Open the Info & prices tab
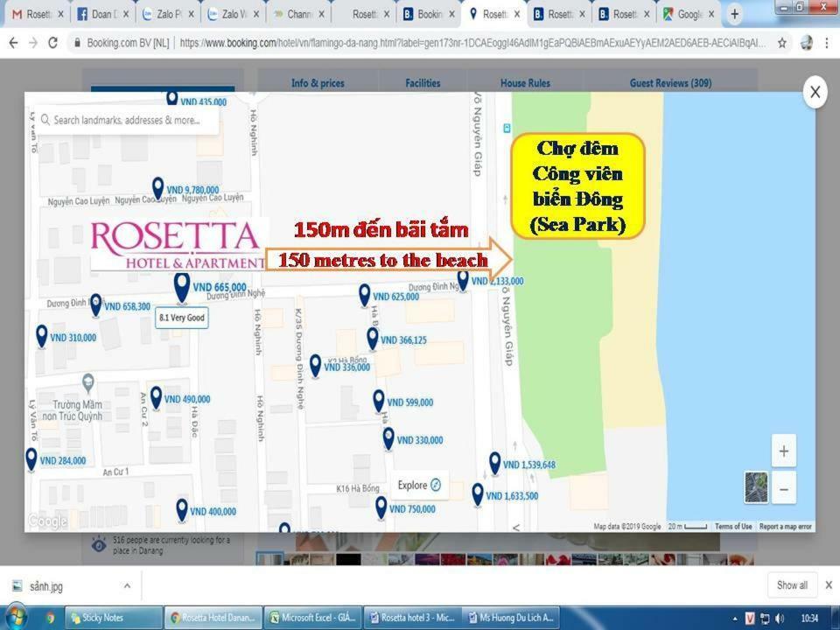 point(318,83)
